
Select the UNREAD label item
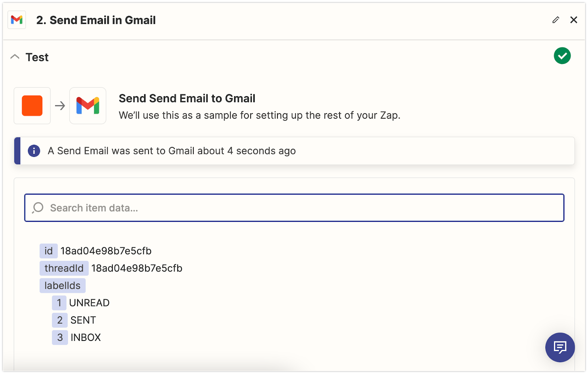coord(89,303)
